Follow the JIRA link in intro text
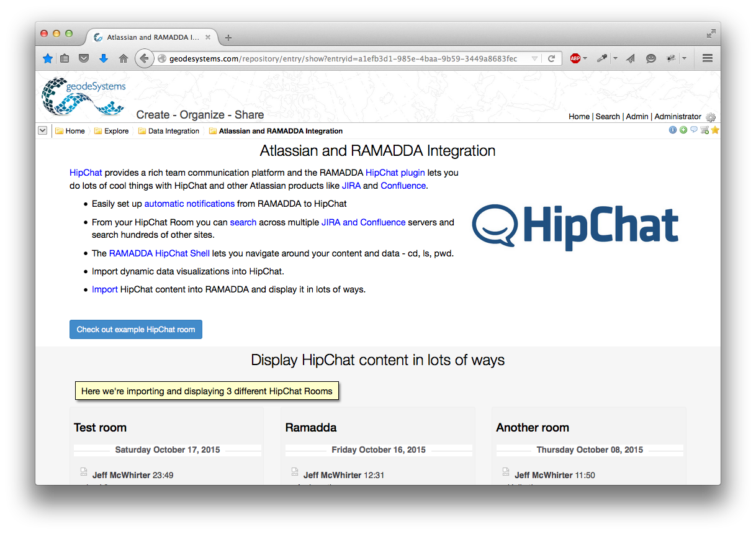Screen dimensions: 756x534 pos(351,186)
